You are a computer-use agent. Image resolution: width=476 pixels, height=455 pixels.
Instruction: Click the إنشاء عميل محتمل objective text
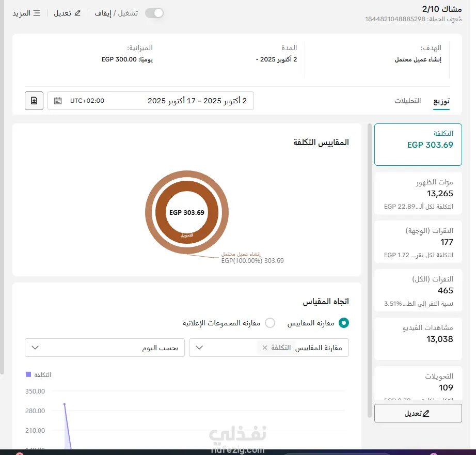tap(418, 59)
